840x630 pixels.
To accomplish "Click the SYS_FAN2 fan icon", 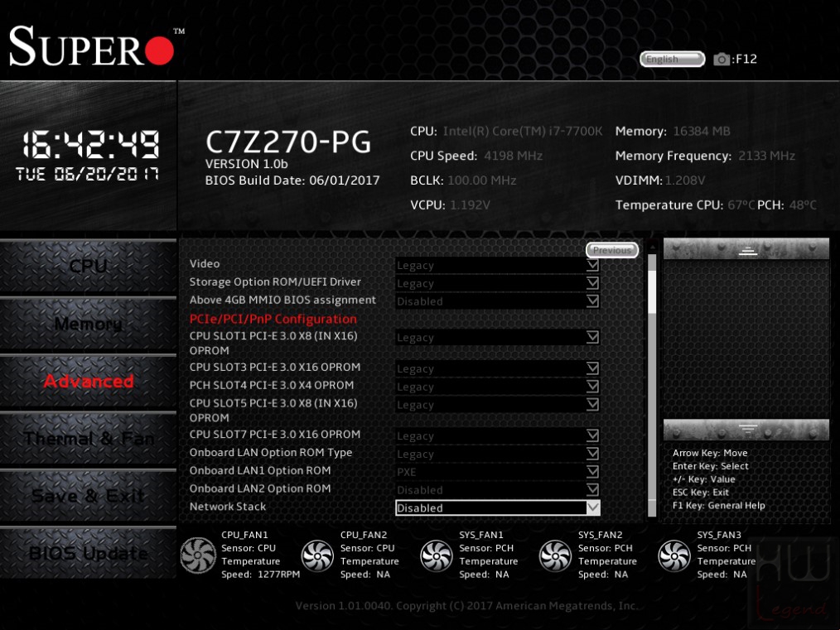I will click(x=555, y=555).
